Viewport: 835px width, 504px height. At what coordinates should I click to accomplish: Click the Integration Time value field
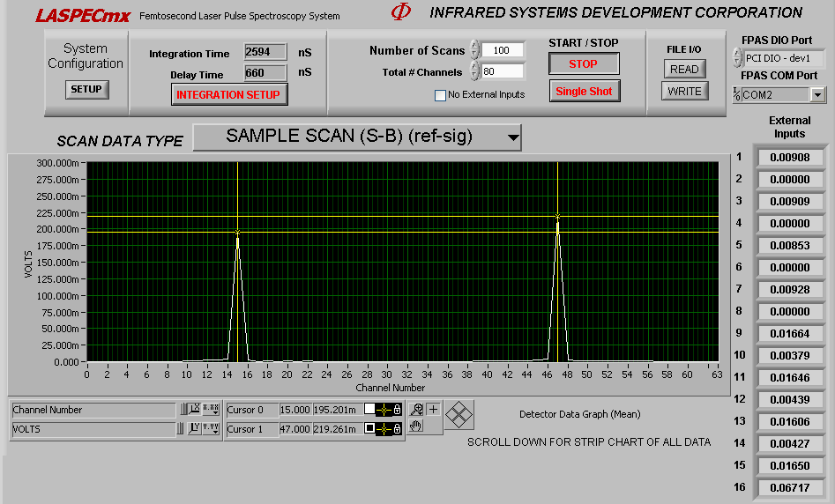click(x=265, y=54)
